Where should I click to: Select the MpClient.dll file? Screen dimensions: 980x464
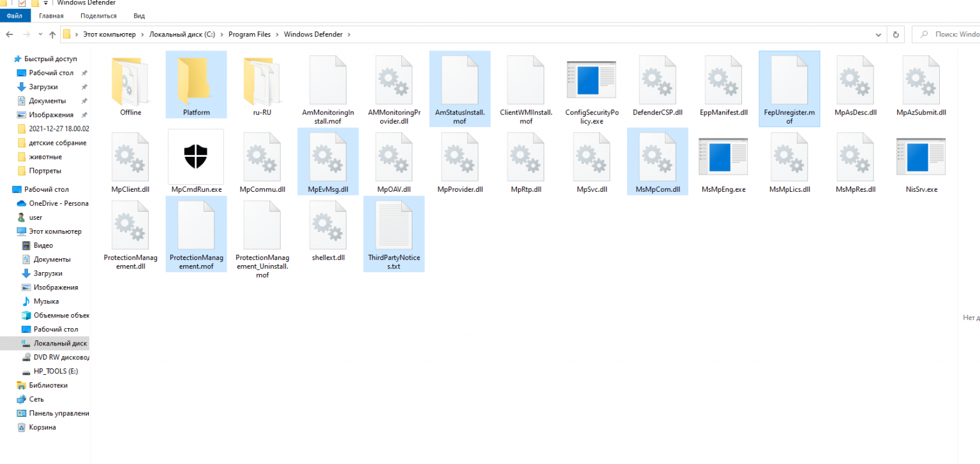(130, 162)
